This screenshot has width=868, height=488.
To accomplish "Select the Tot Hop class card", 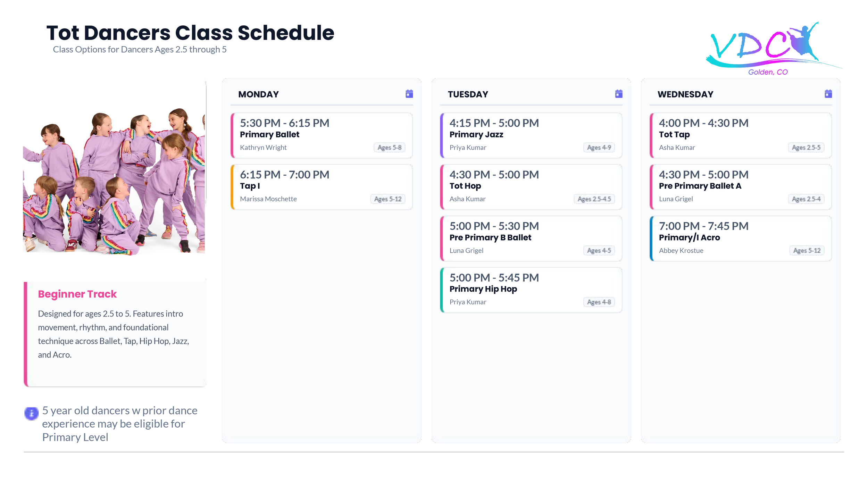I will pyautogui.click(x=531, y=187).
